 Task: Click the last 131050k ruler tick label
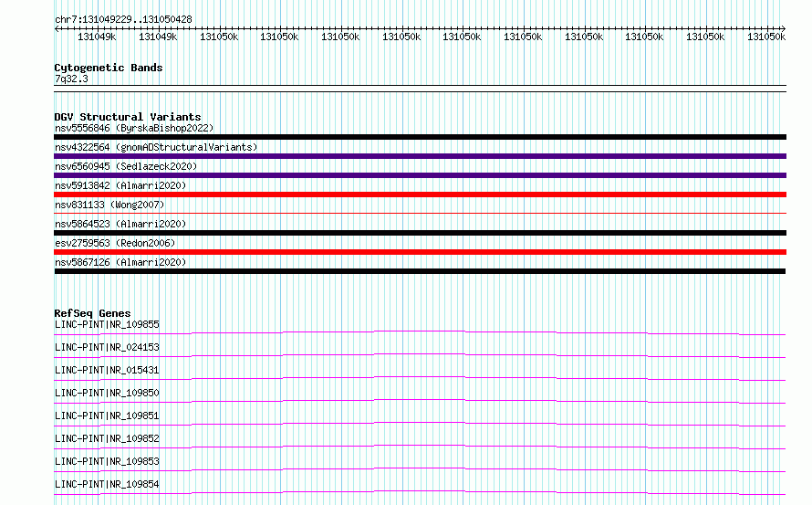point(766,37)
